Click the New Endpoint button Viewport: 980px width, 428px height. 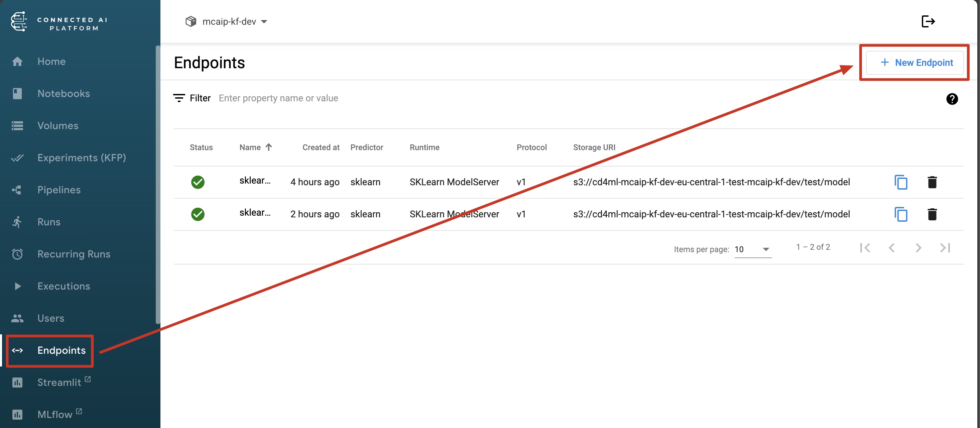point(915,63)
